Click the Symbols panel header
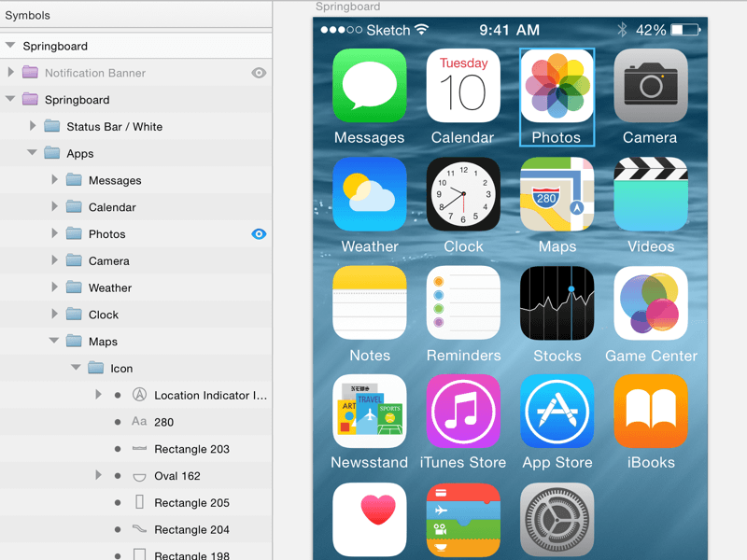 27,15
